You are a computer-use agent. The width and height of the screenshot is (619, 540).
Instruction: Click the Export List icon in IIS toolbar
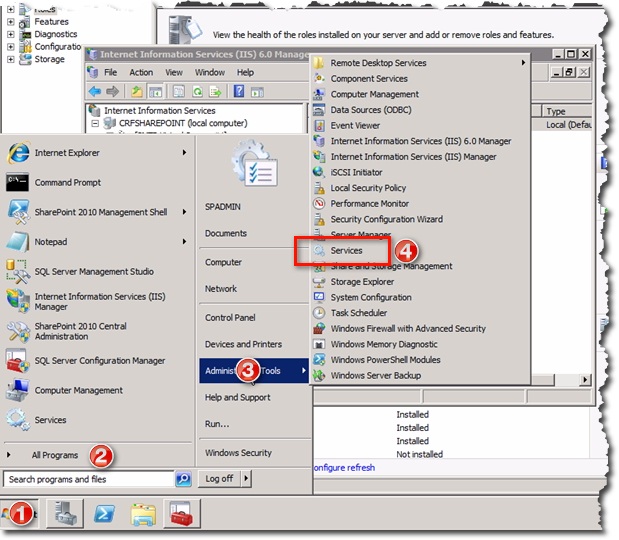pyautogui.click(x=216, y=92)
